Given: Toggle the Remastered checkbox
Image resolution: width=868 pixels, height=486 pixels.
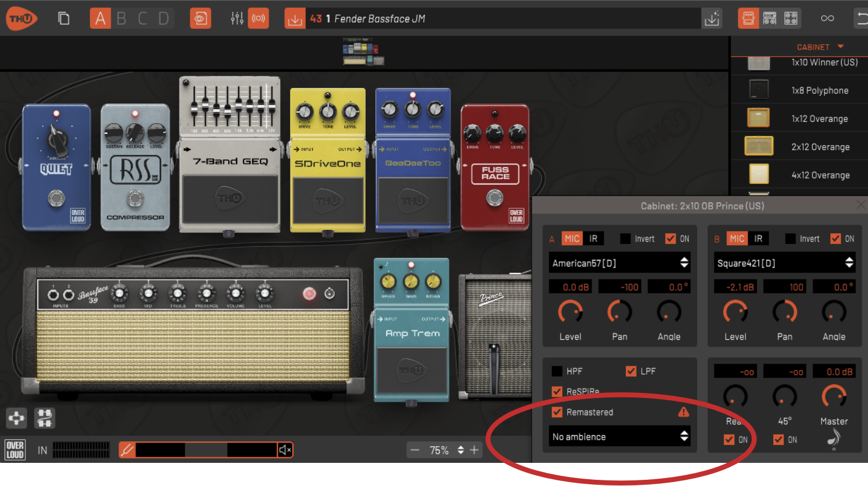Looking at the screenshot, I should tap(557, 412).
